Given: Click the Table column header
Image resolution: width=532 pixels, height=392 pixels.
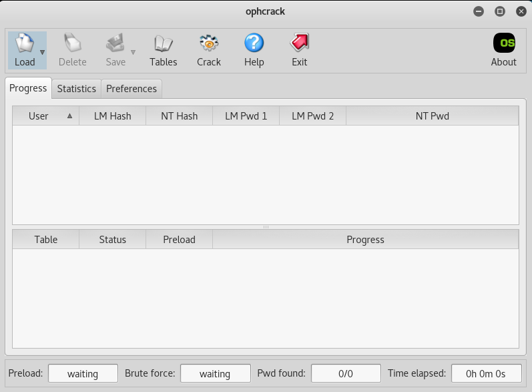Looking at the screenshot, I should [46, 240].
